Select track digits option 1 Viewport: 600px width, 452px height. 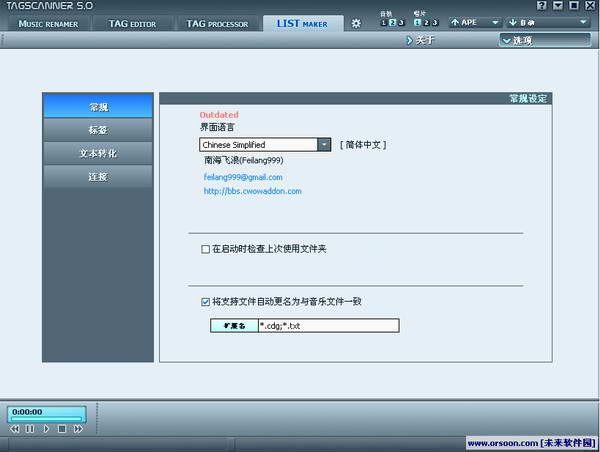(x=383, y=23)
